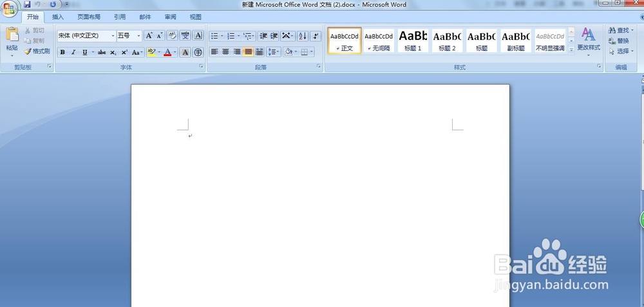Open the Change Styles (更改样式) menu
The width and height of the screenshot is (644, 307).
(589, 42)
